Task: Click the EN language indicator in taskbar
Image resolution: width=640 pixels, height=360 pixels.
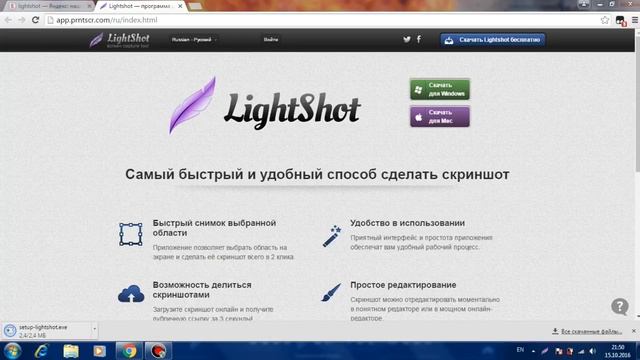Action: pyautogui.click(x=520, y=350)
